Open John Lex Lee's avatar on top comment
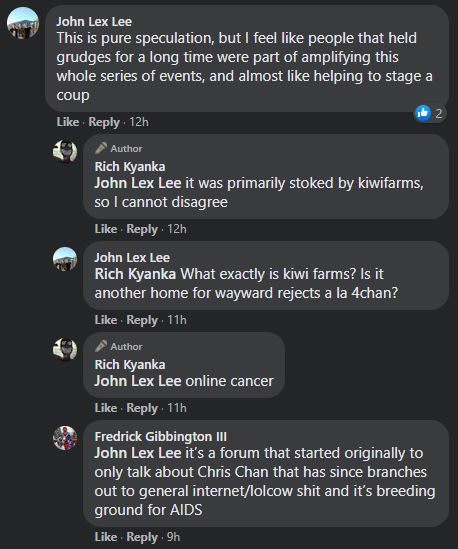This screenshot has width=458, height=549. point(23,23)
